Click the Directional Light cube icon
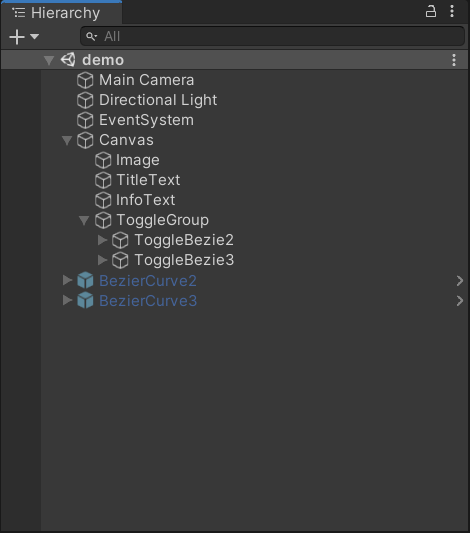The image size is (470, 533). click(85, 100)
